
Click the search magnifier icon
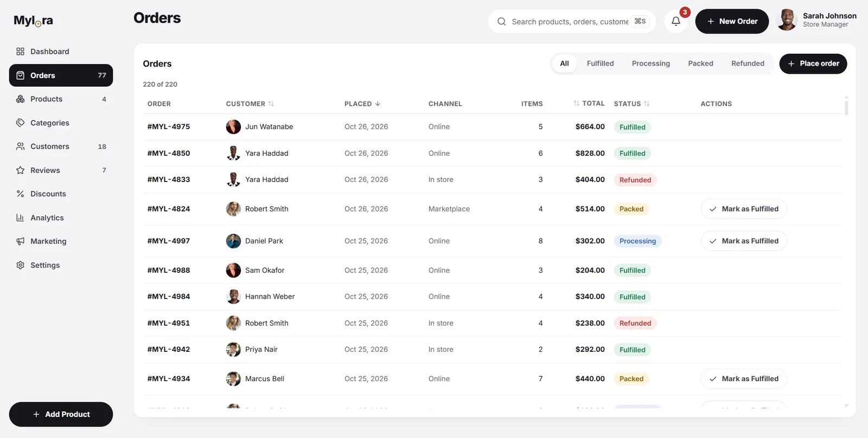coord(501,22)
